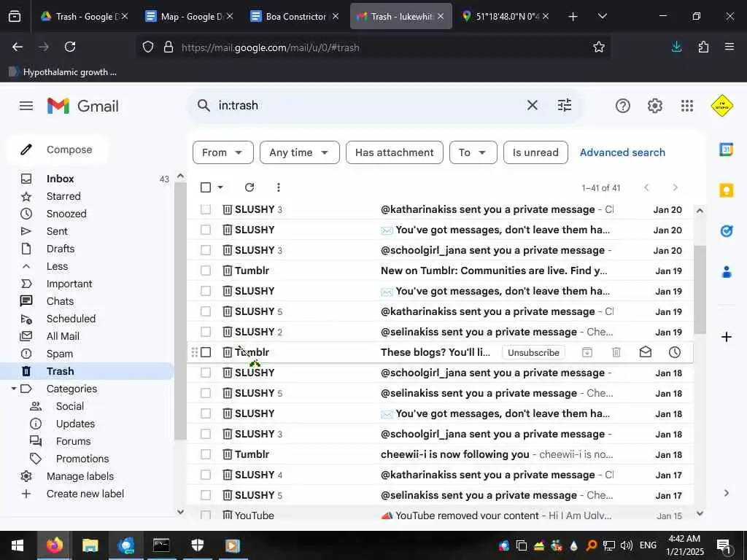Open Manage labels
Image resolution: width=747 pixels, height=560 pixels.
[80, 476]
